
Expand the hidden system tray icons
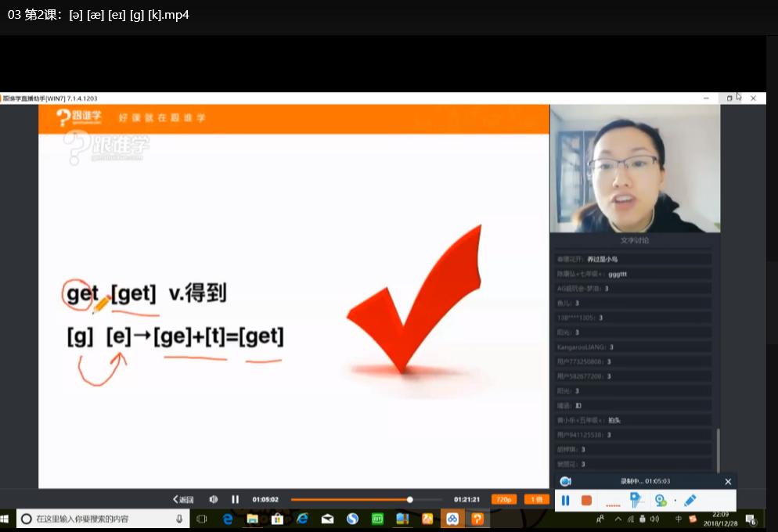coord(618,519)
